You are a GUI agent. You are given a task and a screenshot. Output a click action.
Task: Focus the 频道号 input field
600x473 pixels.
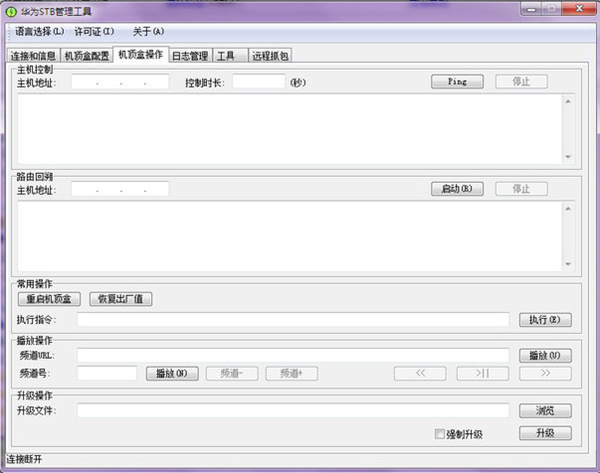107,373
